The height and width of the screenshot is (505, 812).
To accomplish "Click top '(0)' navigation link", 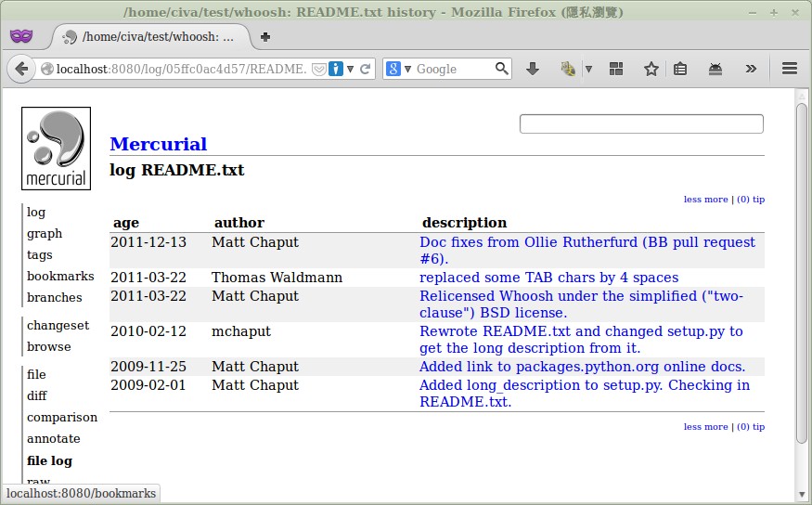I will click(743, 200).
